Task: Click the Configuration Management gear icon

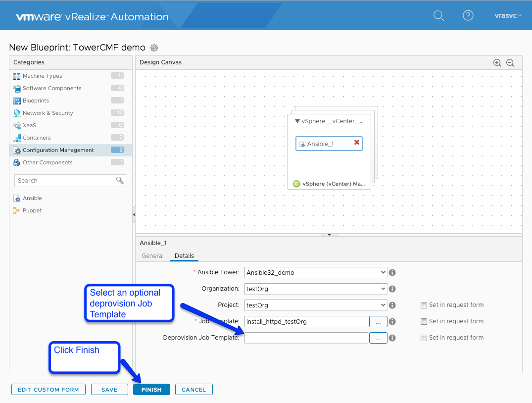Action: pos(17,151)
